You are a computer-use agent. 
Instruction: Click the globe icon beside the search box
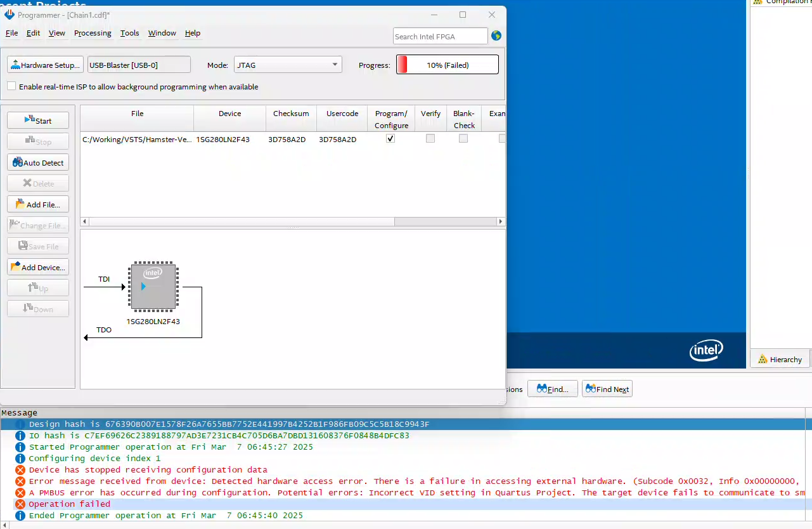tap(496, 36)
